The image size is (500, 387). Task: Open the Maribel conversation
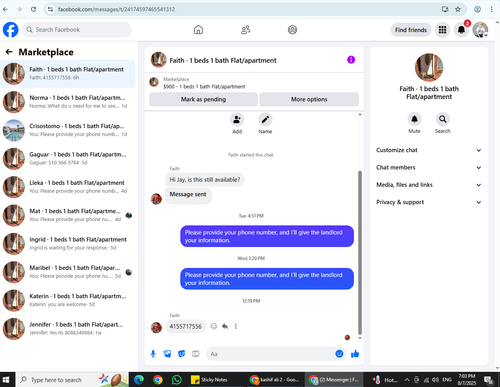tap(68, 272)
